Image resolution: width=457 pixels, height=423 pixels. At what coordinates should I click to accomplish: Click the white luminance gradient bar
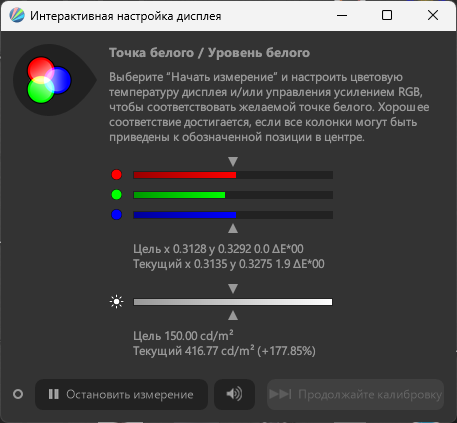point(233,302)
